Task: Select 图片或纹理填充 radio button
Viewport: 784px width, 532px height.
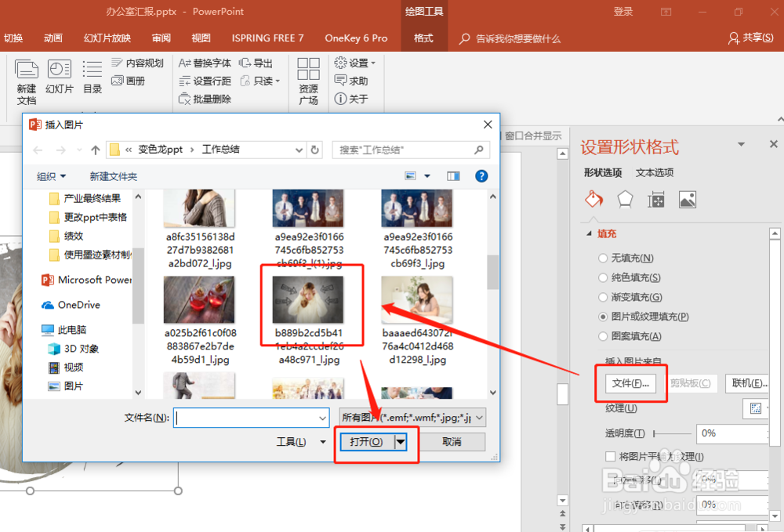Action: 602,317
